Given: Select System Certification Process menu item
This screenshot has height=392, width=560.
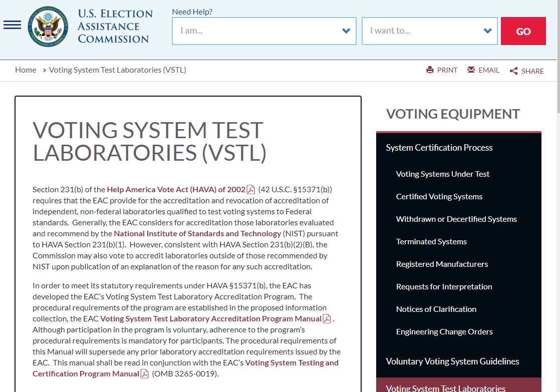Looking at the screenshot, I should pos(439,148).
